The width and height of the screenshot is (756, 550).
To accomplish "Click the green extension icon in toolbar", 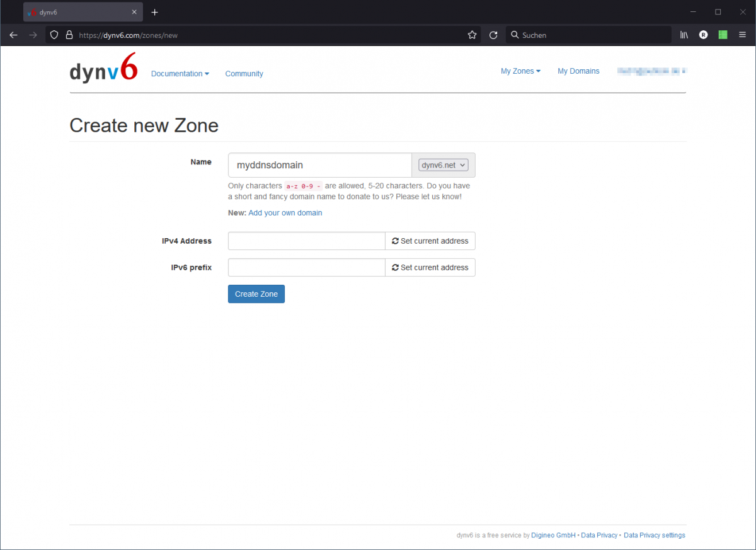I will pyautogui.click(x=723, y=35).
